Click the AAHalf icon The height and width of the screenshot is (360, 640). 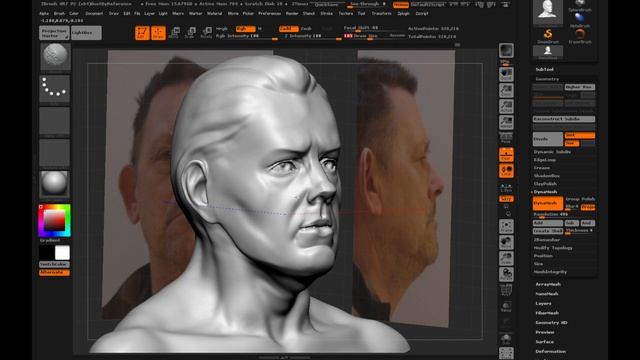tap(506, 122)
